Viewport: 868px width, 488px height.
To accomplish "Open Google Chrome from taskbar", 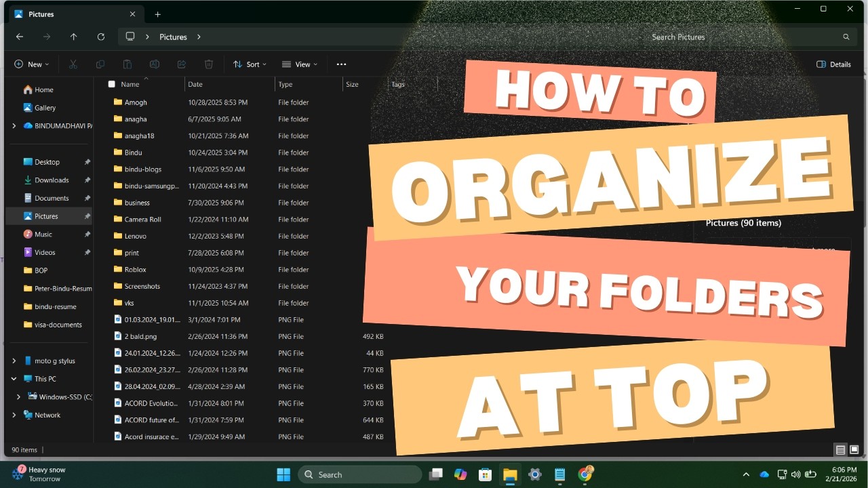I will point(585,474).
